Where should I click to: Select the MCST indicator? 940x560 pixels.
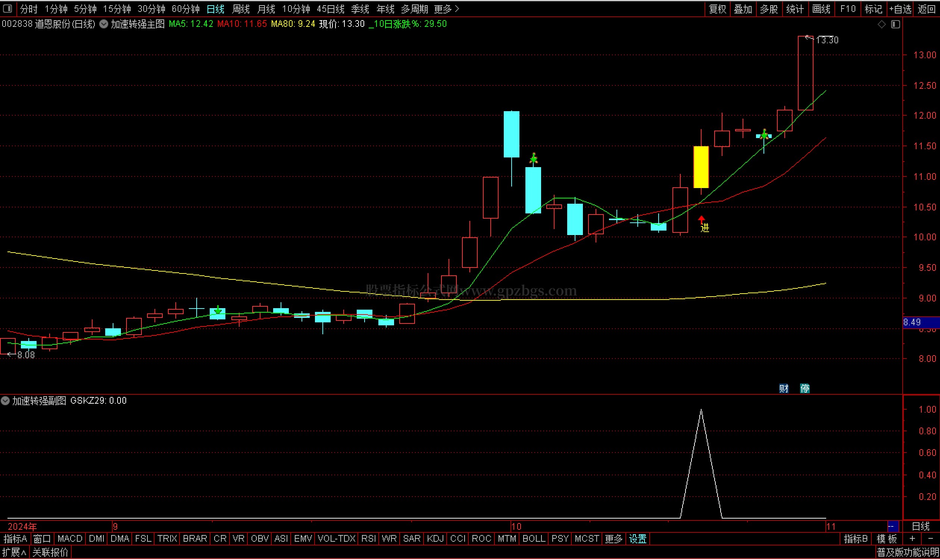[x=586, y=539]
